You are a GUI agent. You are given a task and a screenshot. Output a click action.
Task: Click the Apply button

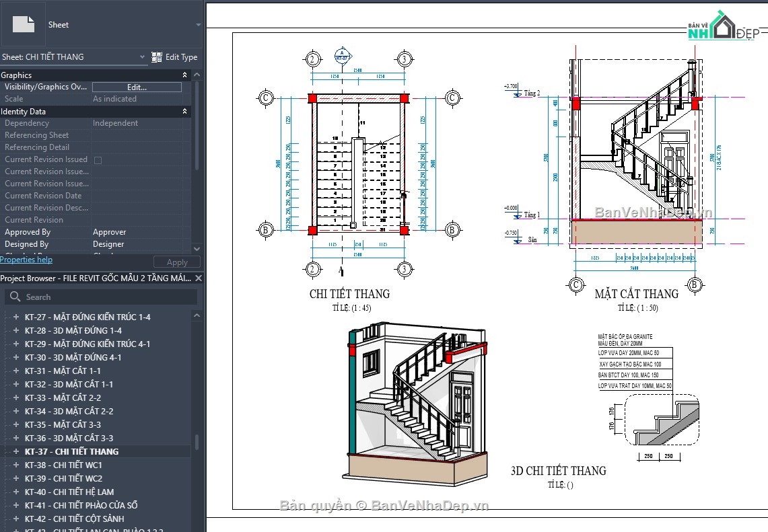tap(177, 262)
